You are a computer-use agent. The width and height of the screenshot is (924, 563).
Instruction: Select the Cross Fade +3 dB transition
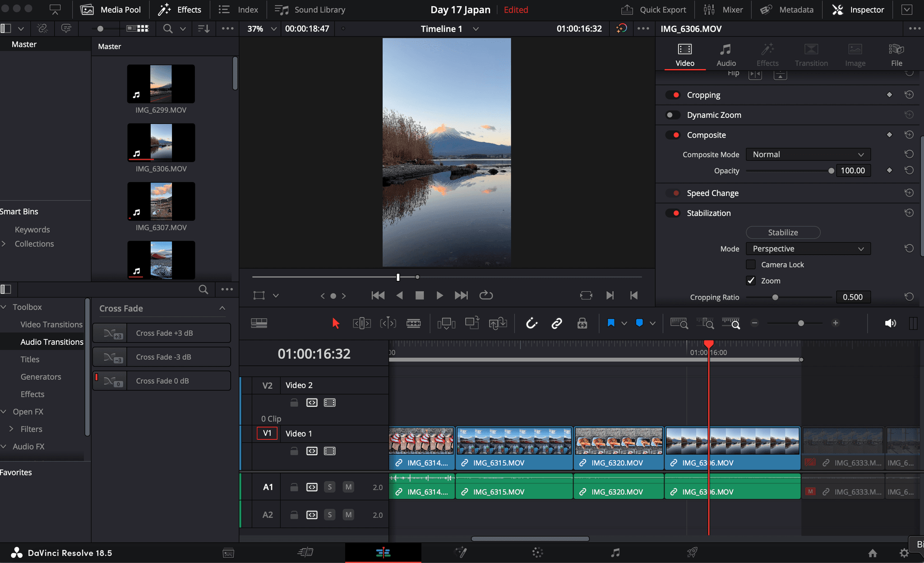click(x=162, y=333)
